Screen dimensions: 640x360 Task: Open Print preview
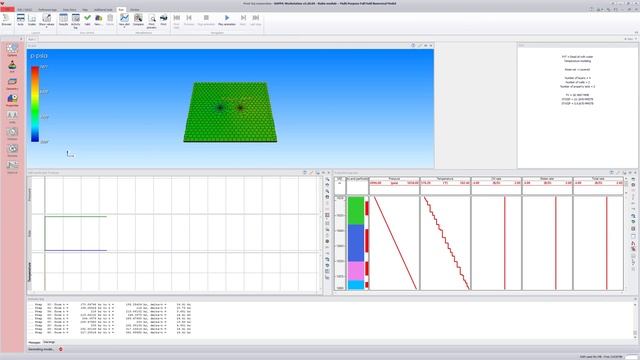(151, 21)
